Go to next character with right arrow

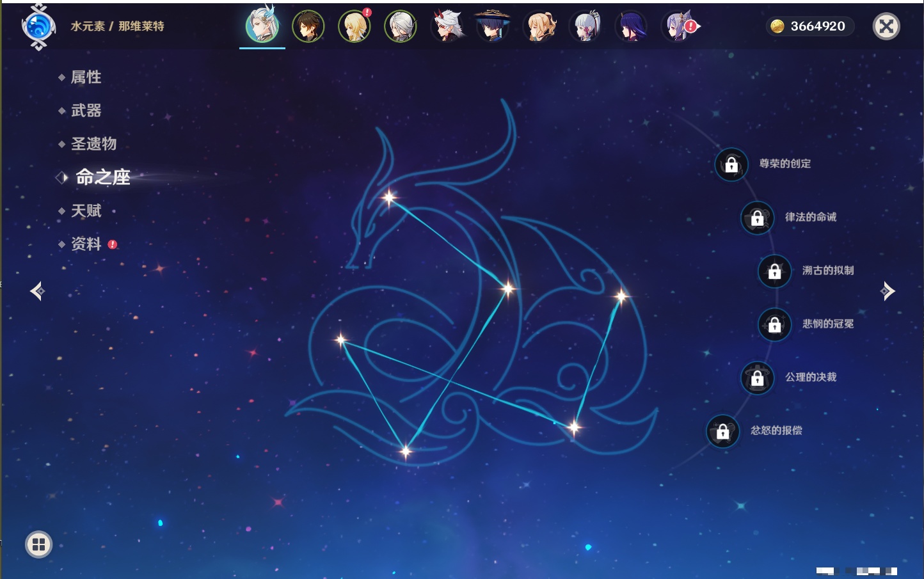pyautogui.click(x=888, y=291)
